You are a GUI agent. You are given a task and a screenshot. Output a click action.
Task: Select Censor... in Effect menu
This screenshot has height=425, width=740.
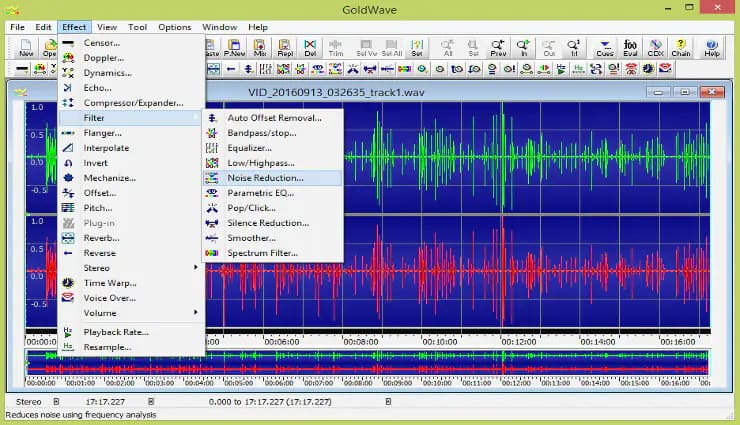pyautogui.click(x=131, y=43)
